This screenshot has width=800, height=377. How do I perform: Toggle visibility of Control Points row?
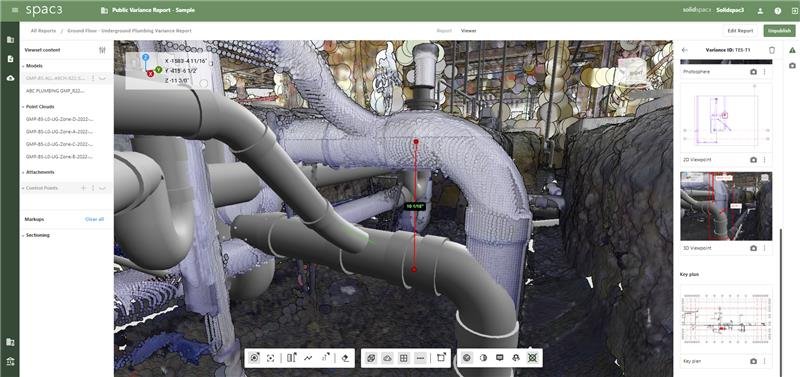pos(103,188)
